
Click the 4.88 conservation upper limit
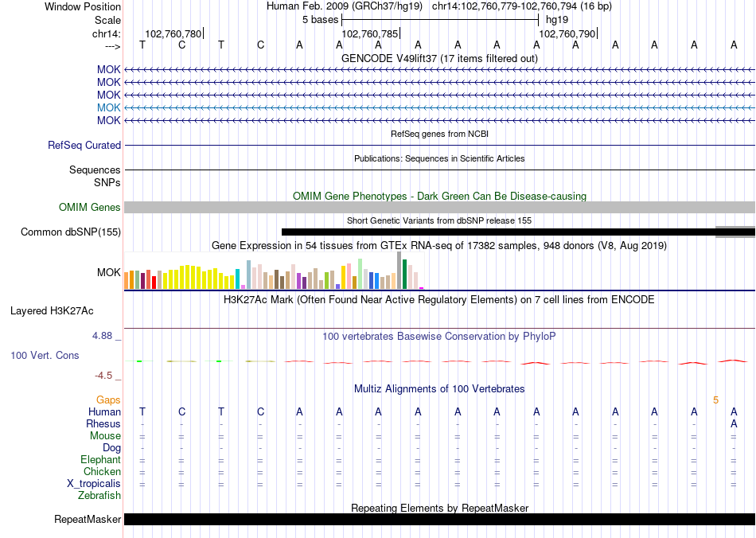102,336
